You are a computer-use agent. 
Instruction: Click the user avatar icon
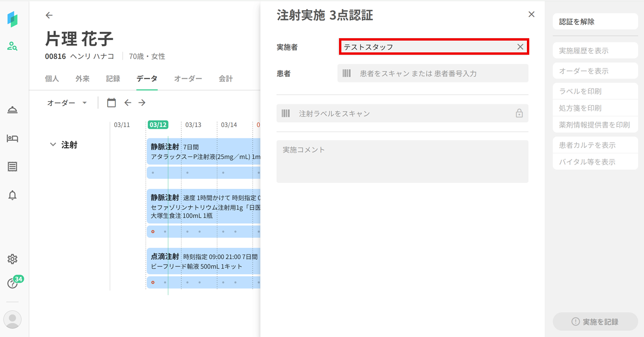pos(13,320)
